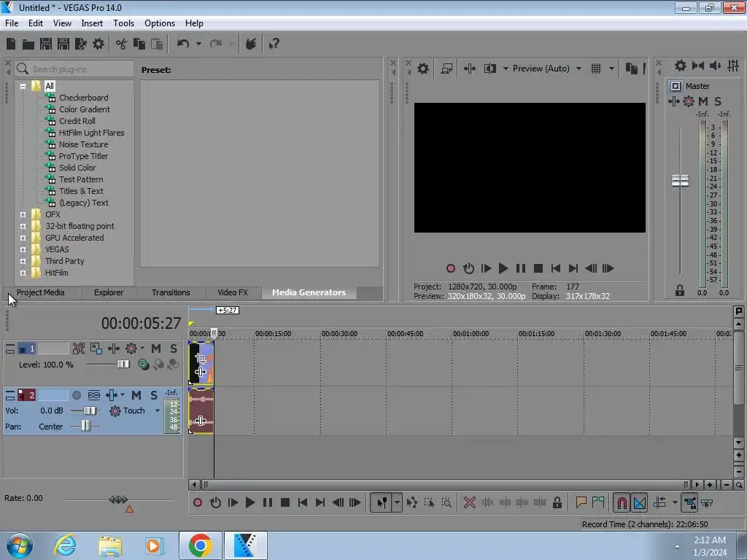Mute video track 1 with M button

pyautogui.click(x=156, y=349)
